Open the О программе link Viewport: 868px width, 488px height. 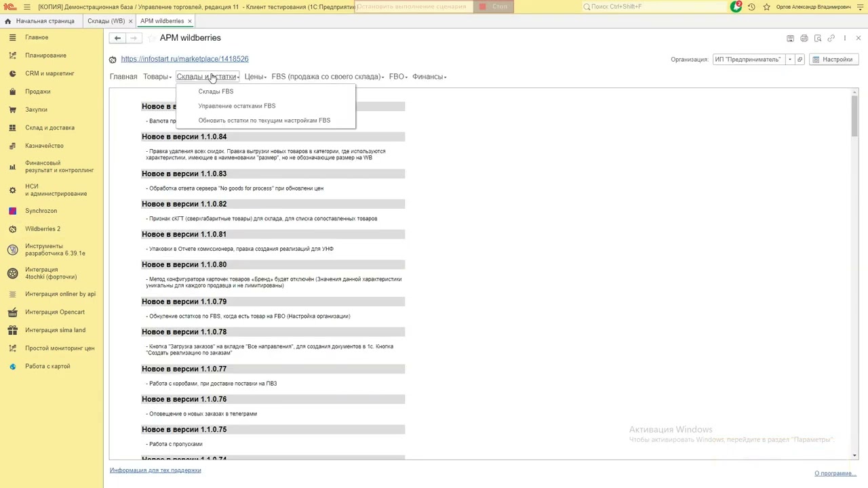point(835,473)
